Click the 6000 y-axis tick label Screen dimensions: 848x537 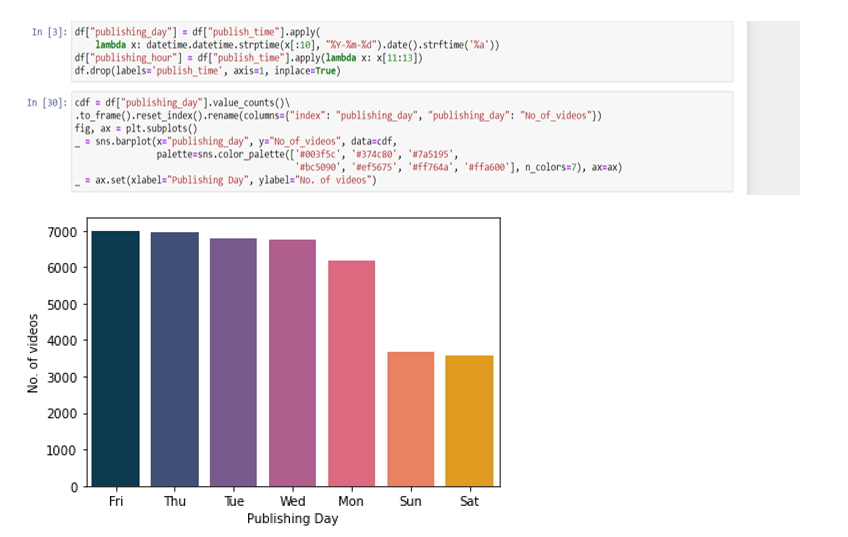coord(62,268)
